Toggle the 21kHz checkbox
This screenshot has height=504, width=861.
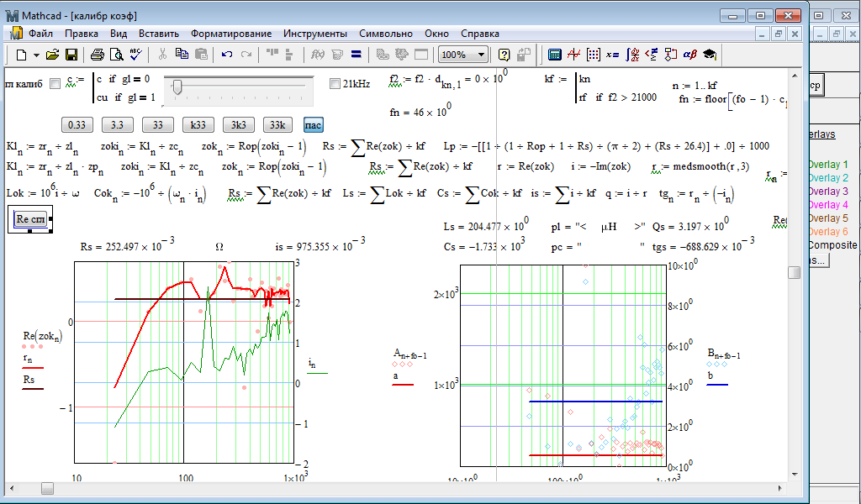(335, 83)
